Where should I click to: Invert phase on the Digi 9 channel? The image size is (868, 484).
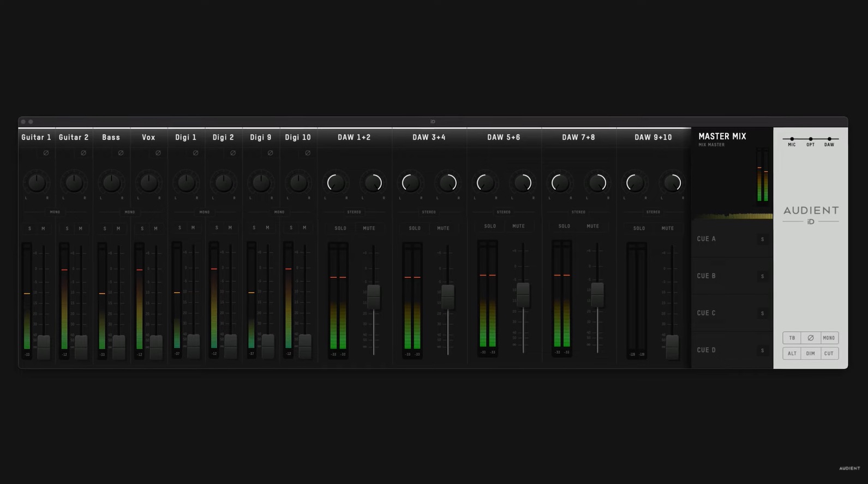[270, 153]
